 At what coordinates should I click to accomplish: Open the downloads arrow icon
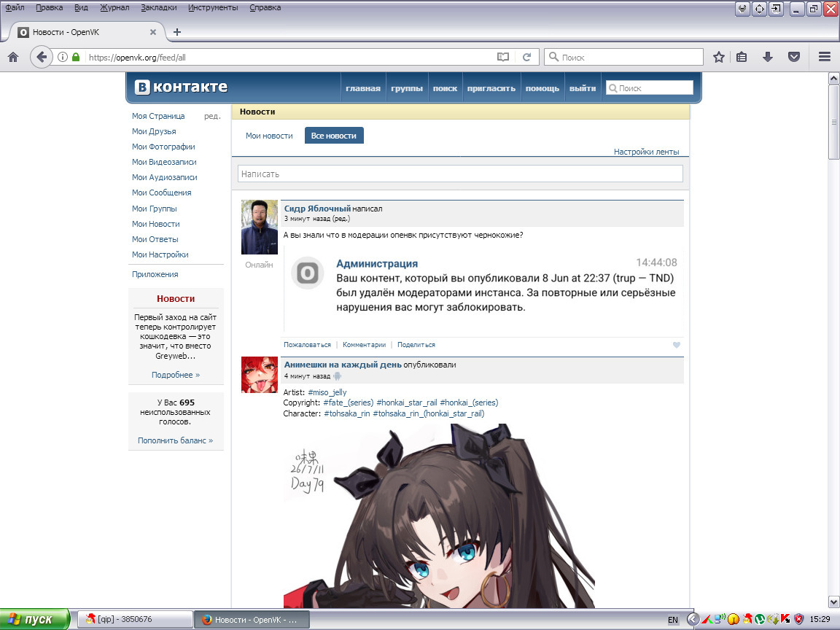pos(768,57)
